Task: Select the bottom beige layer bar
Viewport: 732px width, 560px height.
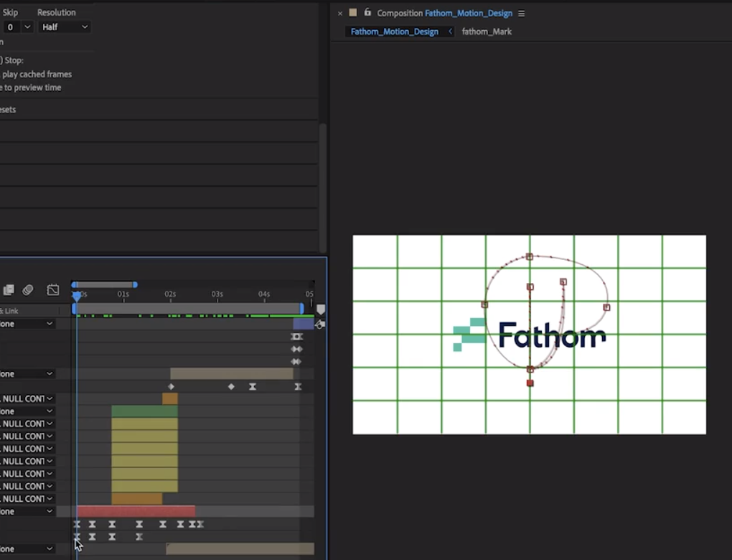Action: pos(240,549)
